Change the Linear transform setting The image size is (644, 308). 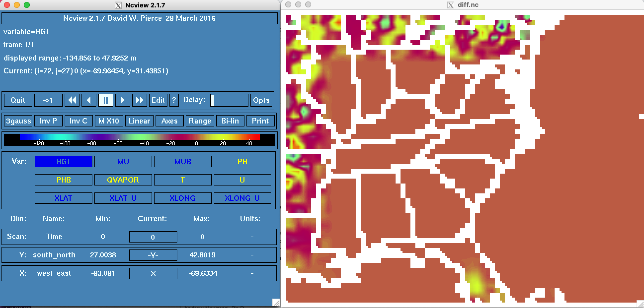tap(139, 121)
